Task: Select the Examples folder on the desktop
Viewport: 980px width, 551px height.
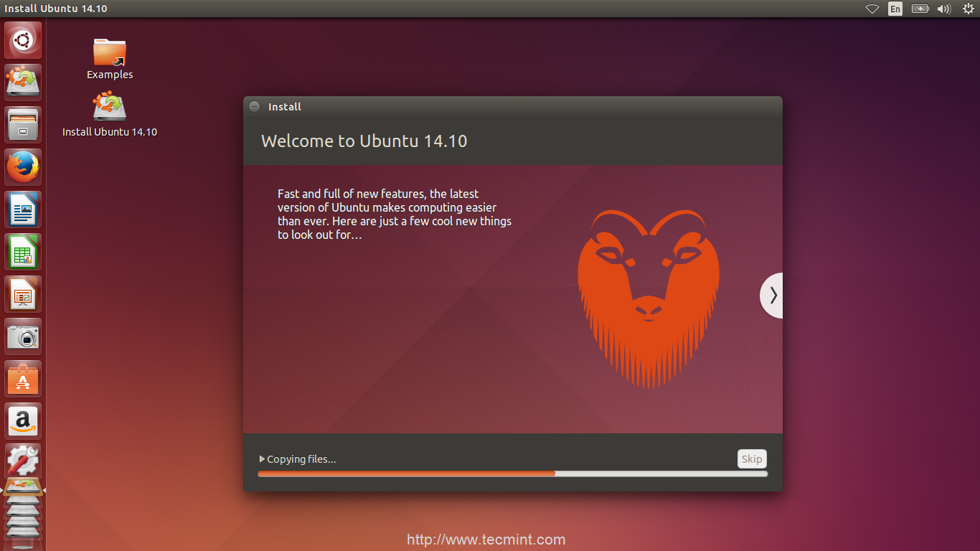Action: (x=110, y=59)
